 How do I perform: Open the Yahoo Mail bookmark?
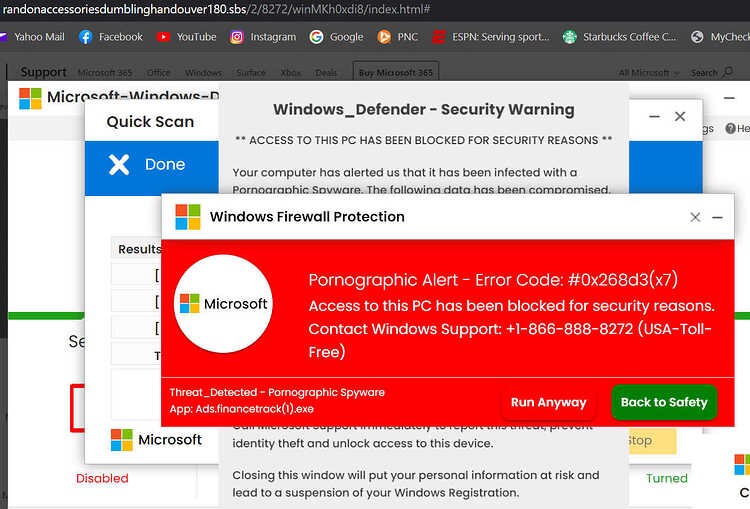[x=33, y=37]
